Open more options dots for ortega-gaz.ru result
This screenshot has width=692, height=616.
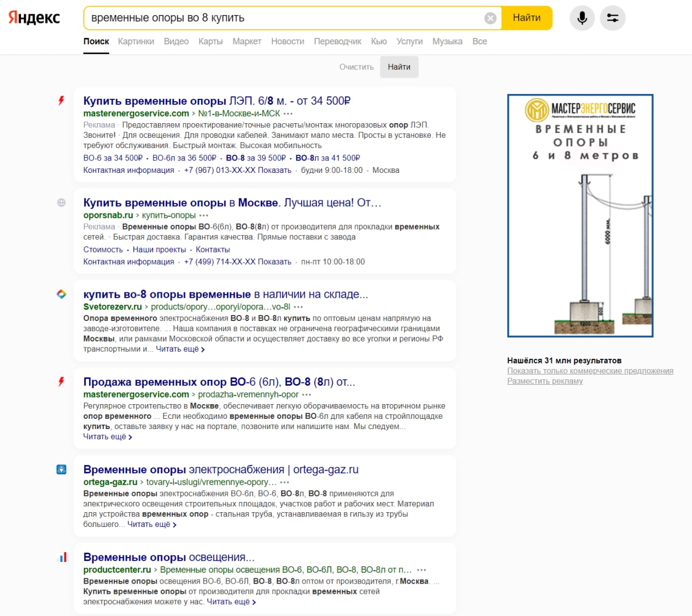285,482
